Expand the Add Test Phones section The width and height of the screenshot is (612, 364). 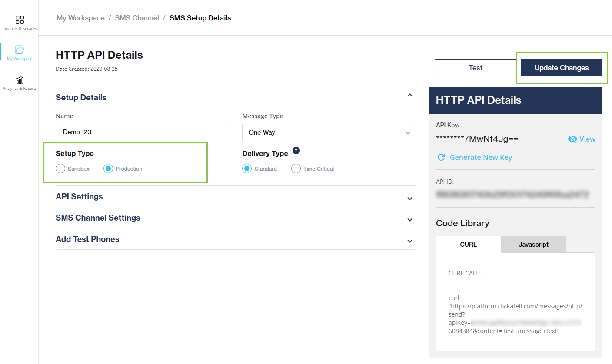coord(409,241)
